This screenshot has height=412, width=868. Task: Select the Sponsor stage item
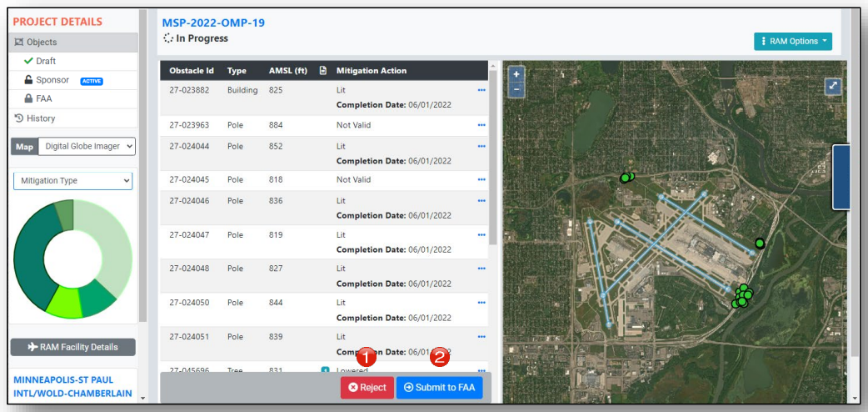[52, 80]
